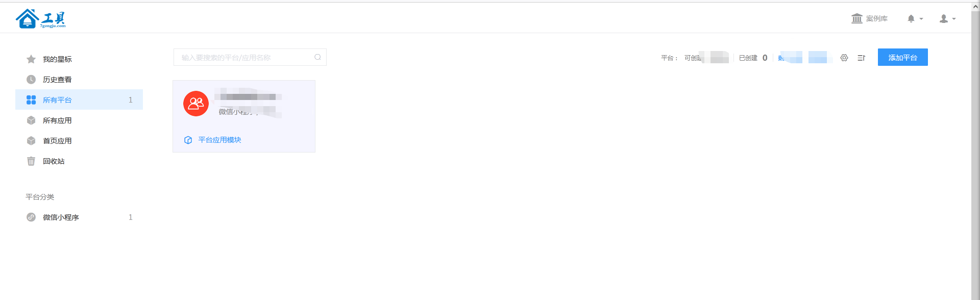The width and height of the screenshot is (980, 300).
Task: Select 所有平台 sidebar item
Action: (79, 99)
